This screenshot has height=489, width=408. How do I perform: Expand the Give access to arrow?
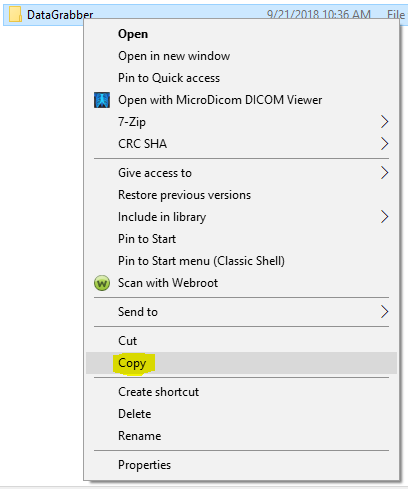(x=385, y=173)
